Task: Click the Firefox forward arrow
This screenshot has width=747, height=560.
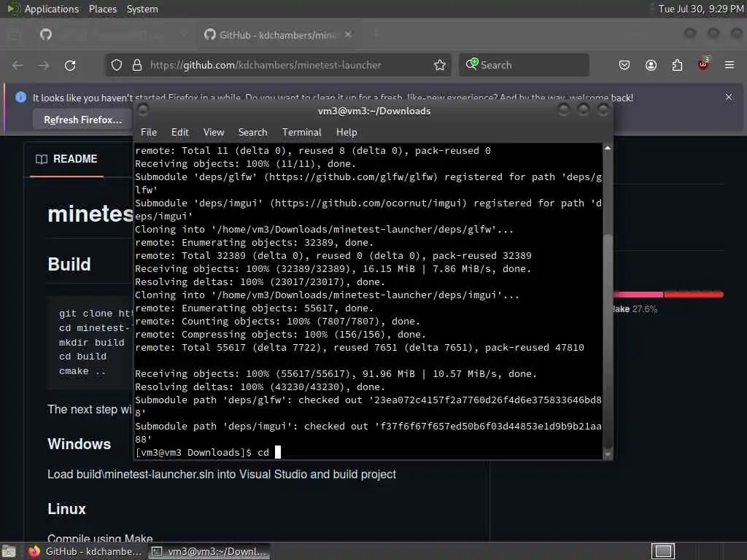Action: 44,65
